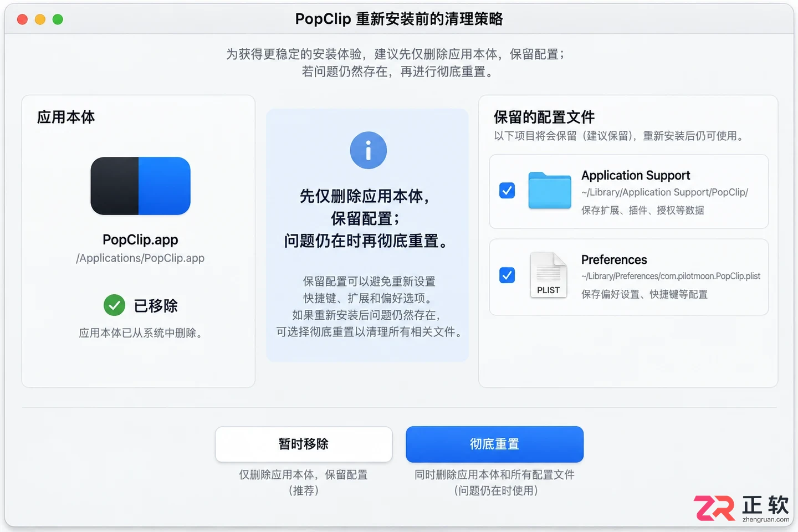Click the green removed checkmark icon

(x=115, y=305)
